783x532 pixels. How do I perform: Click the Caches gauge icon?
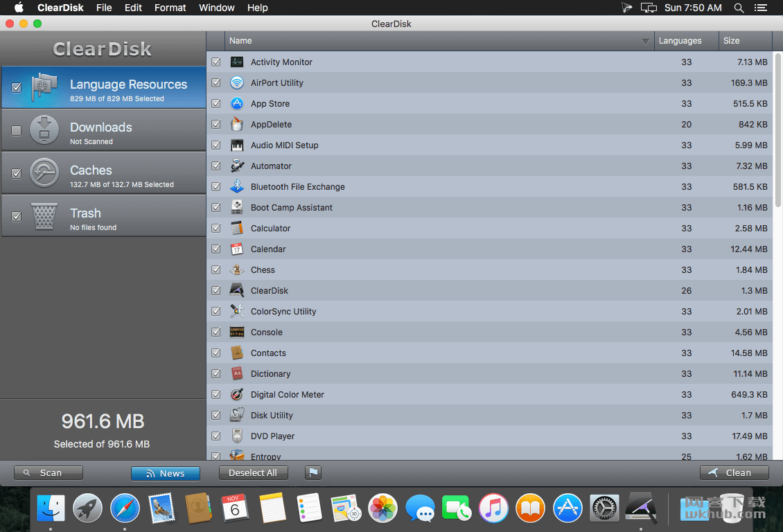pyautogui.click(x=44, y=172)
